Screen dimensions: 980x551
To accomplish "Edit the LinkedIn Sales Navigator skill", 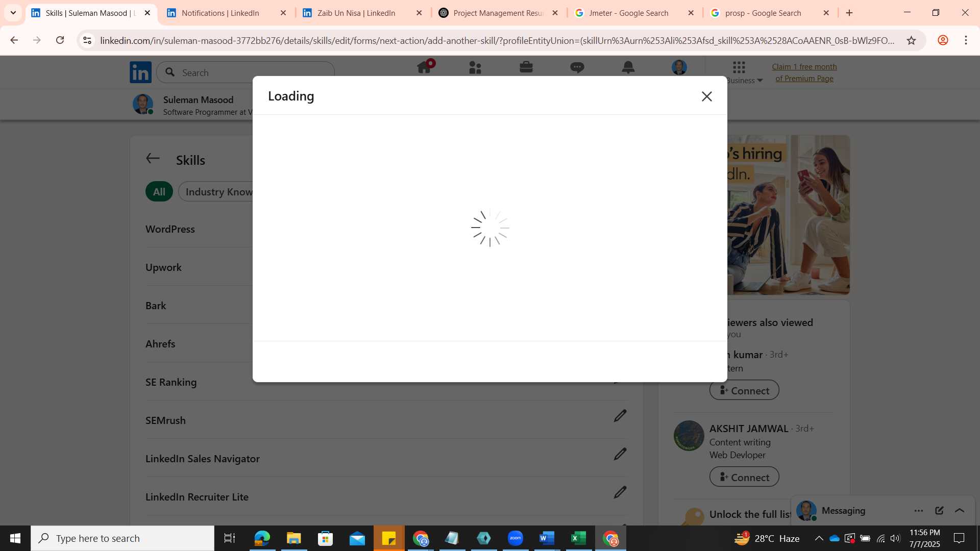I will [x=620, y=454].
